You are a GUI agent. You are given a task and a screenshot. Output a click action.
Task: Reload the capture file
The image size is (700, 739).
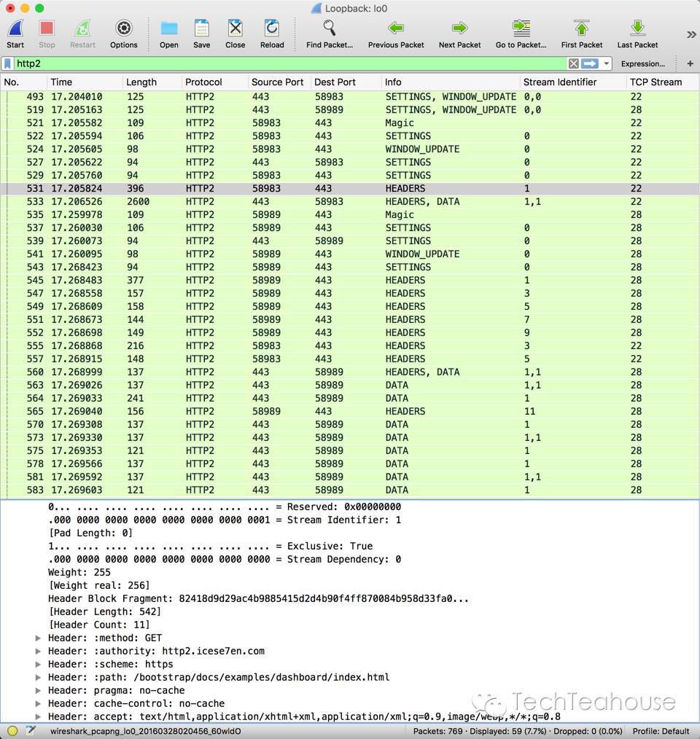(272, 29)
